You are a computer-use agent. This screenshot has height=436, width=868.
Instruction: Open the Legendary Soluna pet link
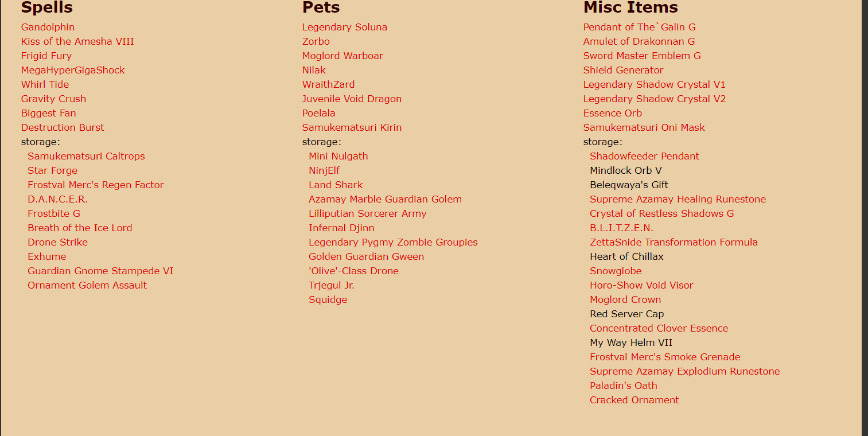(345, 27)
